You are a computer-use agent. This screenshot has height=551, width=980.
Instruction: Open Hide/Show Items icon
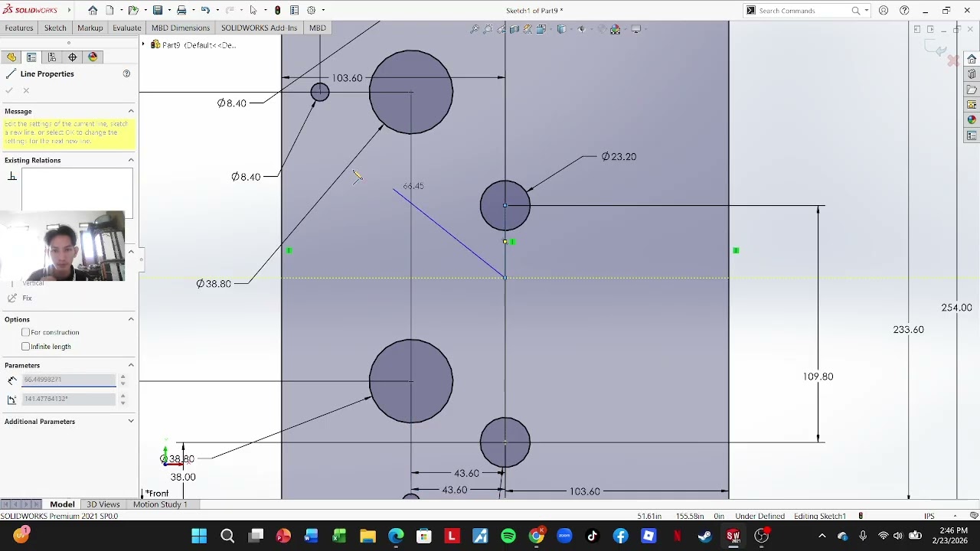(x=581, y=29)
